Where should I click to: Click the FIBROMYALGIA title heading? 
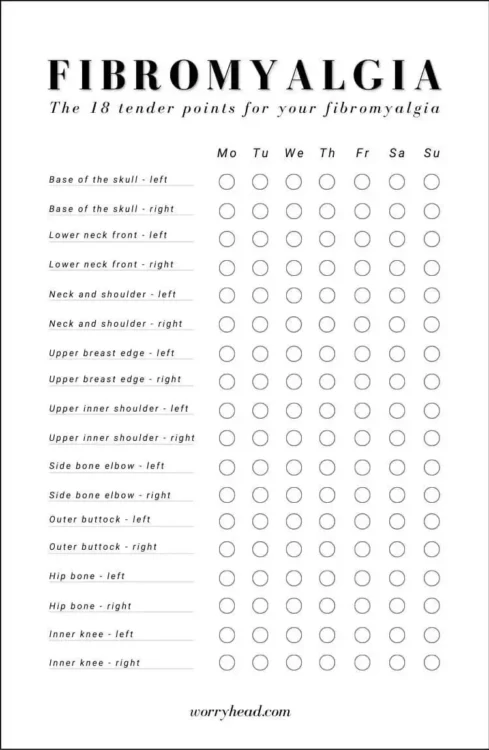point(244,75)
